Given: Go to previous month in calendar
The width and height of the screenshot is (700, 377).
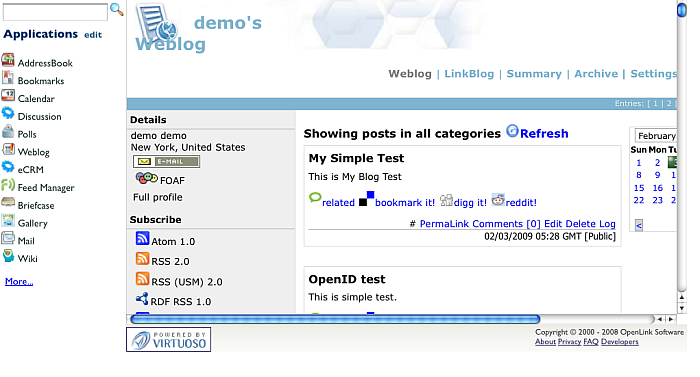Looking at the screenshot, I should click(x=639, y=225).
